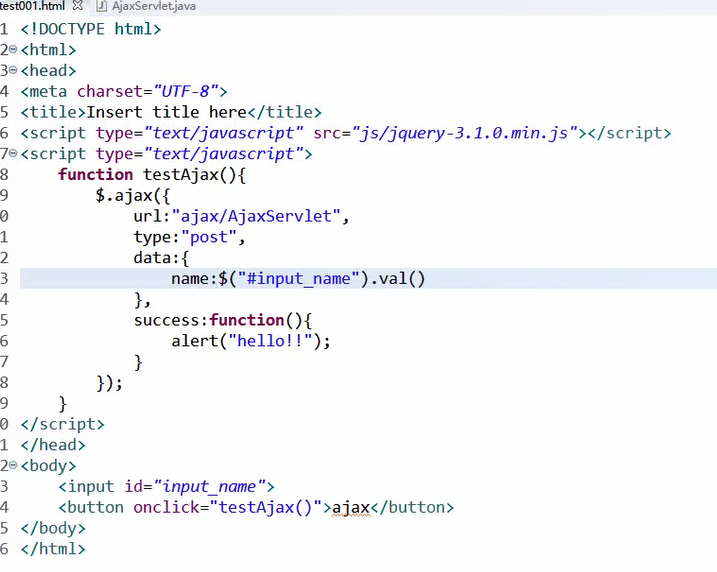Click the "#input_name" selector string

299,278
